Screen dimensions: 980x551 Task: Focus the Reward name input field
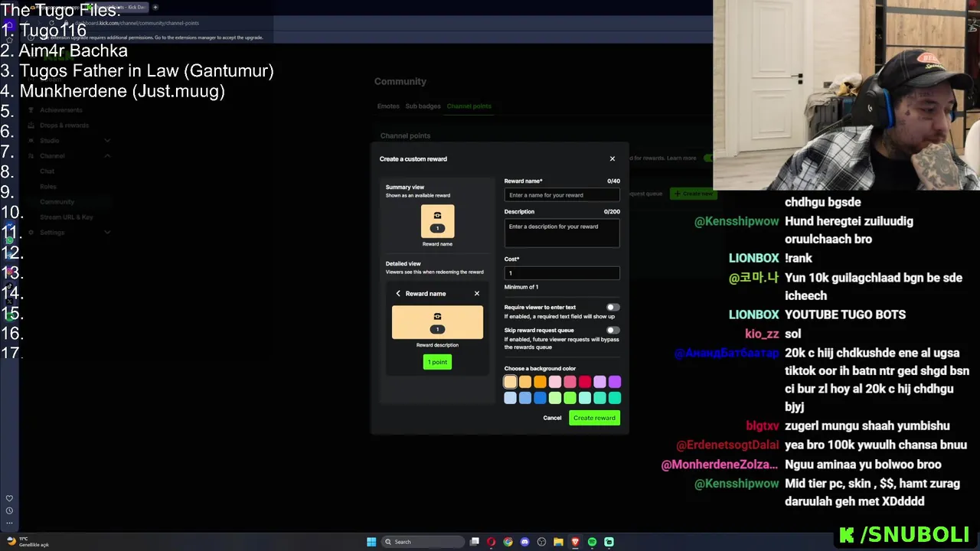561,195
